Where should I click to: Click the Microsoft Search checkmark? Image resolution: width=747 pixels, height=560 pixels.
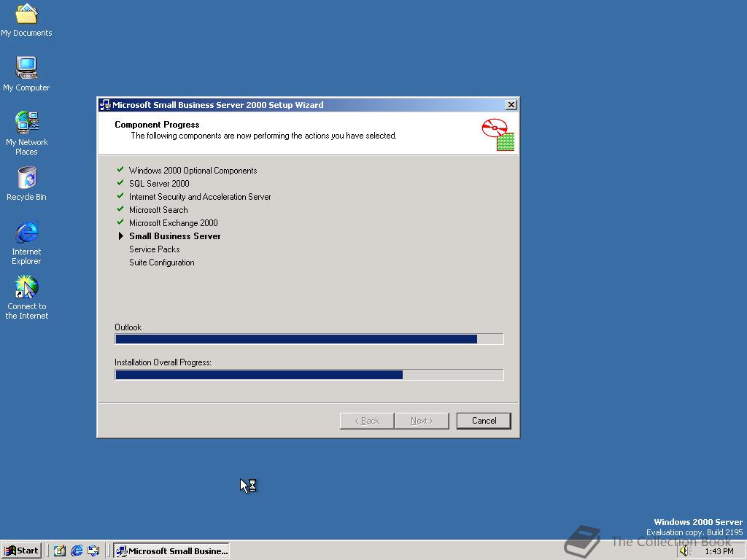pos(120,209)
